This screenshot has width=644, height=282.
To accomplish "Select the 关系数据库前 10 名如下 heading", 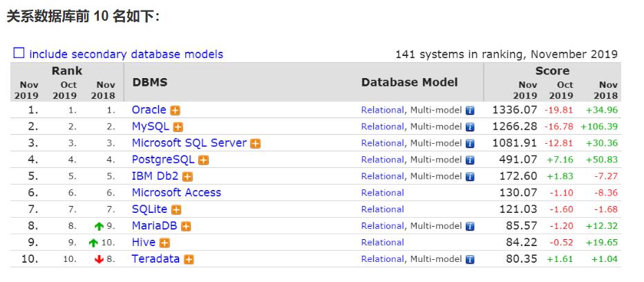I will pyautogui.click(x=83, y=16).
